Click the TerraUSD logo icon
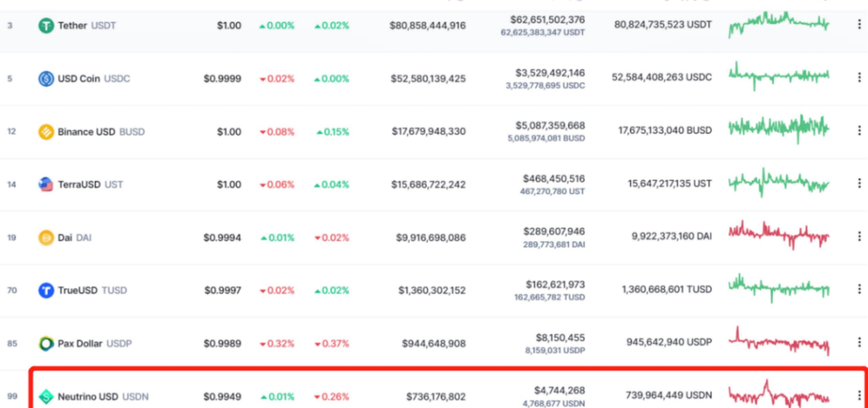Viewport: 868px width, 408px height. 46,185
